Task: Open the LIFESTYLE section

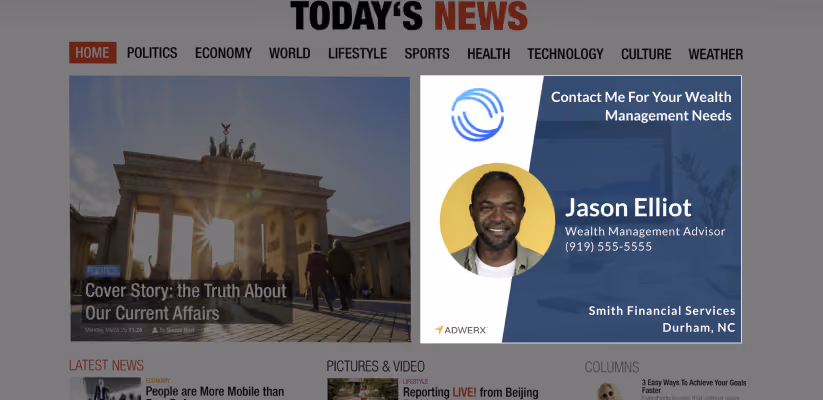Action: pyautogui.click(x=357, y=54)
